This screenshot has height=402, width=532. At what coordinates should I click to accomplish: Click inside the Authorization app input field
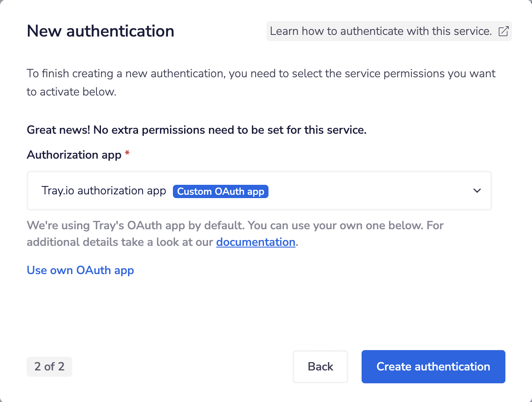[259, 191]
